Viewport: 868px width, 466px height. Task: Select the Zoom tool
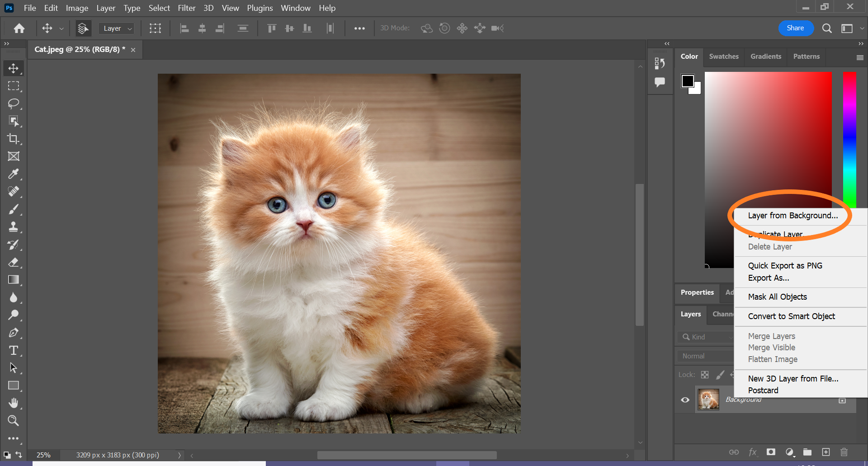(14, 421)
